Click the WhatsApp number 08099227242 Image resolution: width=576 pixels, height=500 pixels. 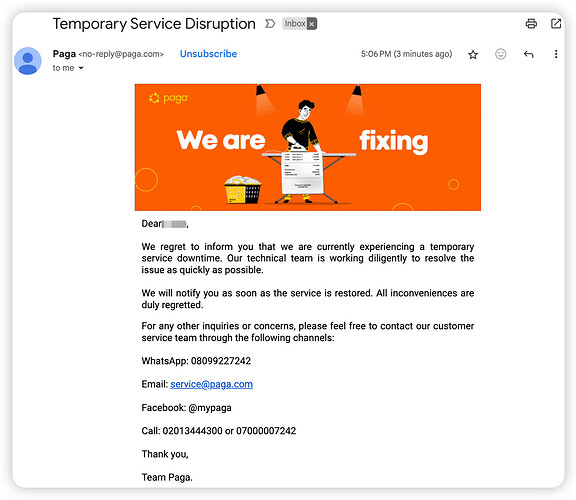[x=221, y=361]
